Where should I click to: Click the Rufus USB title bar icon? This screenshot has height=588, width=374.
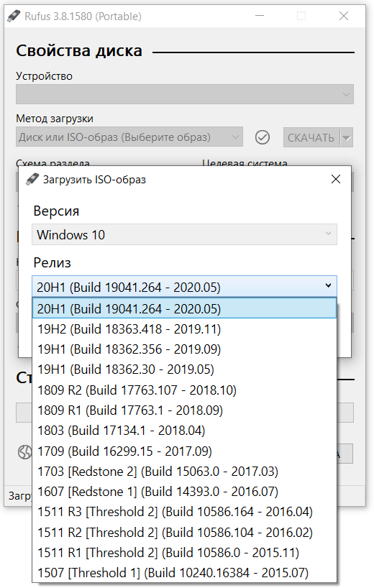[x=13, y=16]
